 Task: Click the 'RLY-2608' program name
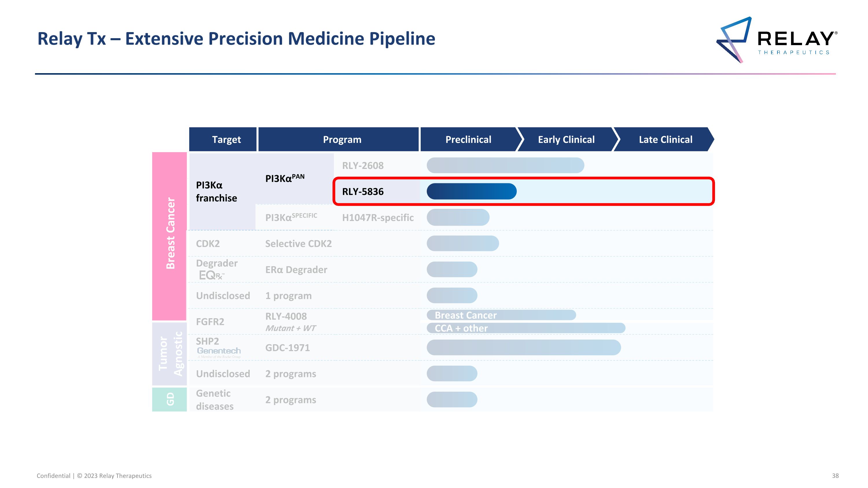[x=363, y=166]
